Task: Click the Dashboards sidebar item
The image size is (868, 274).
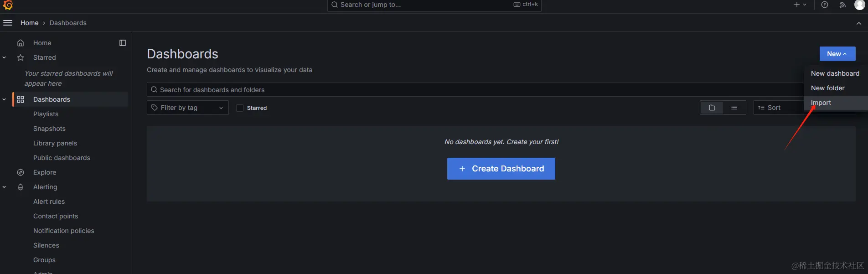Action: pyautogui.click(x=70, y=99)
